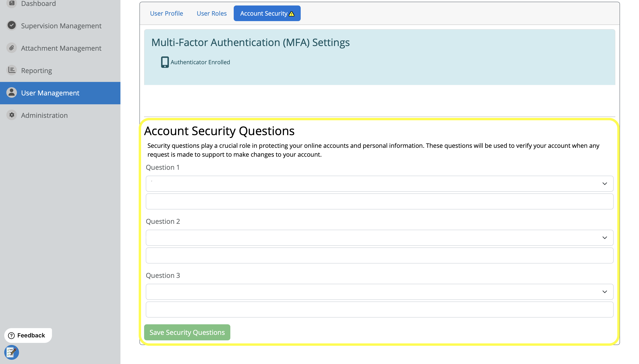The width and height of the screenshot is (639, 364).
Task: Click the Dashboard sidebar icon
Action: click(11, 3)
